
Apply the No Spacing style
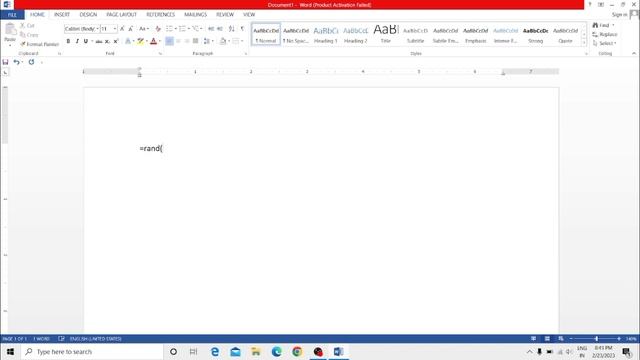(296, 34)
